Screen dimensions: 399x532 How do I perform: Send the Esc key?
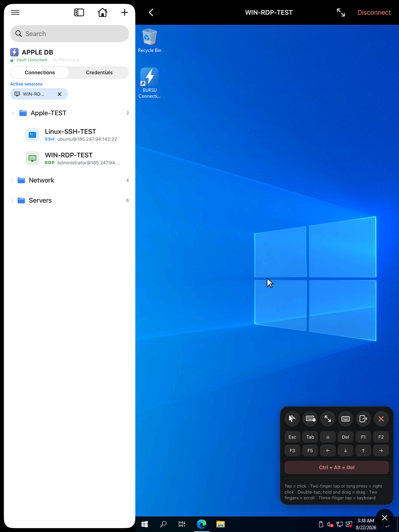[x=292, y=437]
